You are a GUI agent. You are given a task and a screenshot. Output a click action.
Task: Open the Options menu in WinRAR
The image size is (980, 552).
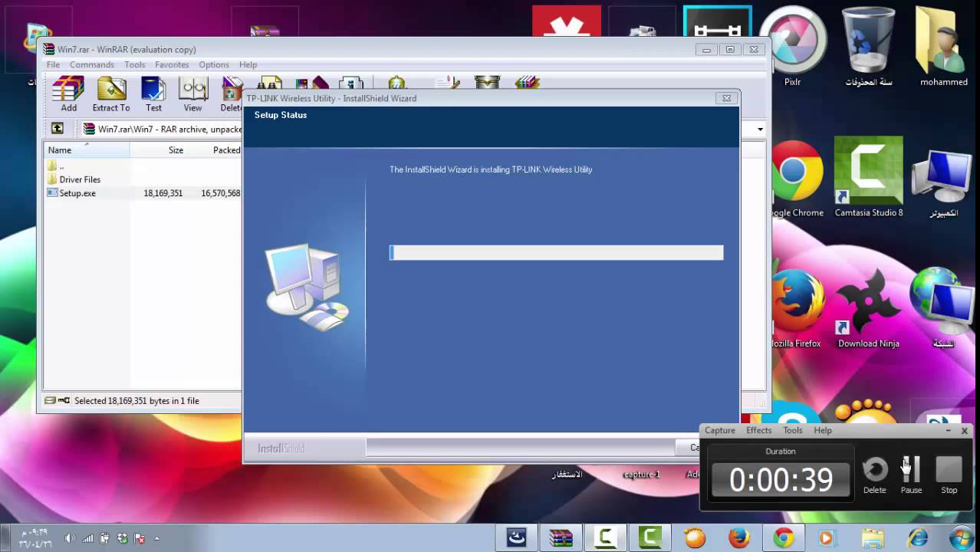tap(214, 64)
